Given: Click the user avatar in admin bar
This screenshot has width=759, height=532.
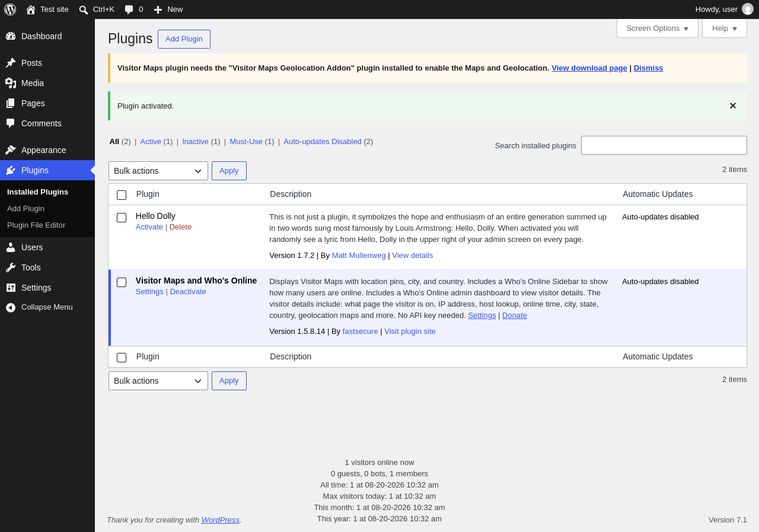Looking at the screenshot, I should click(748, 9).
